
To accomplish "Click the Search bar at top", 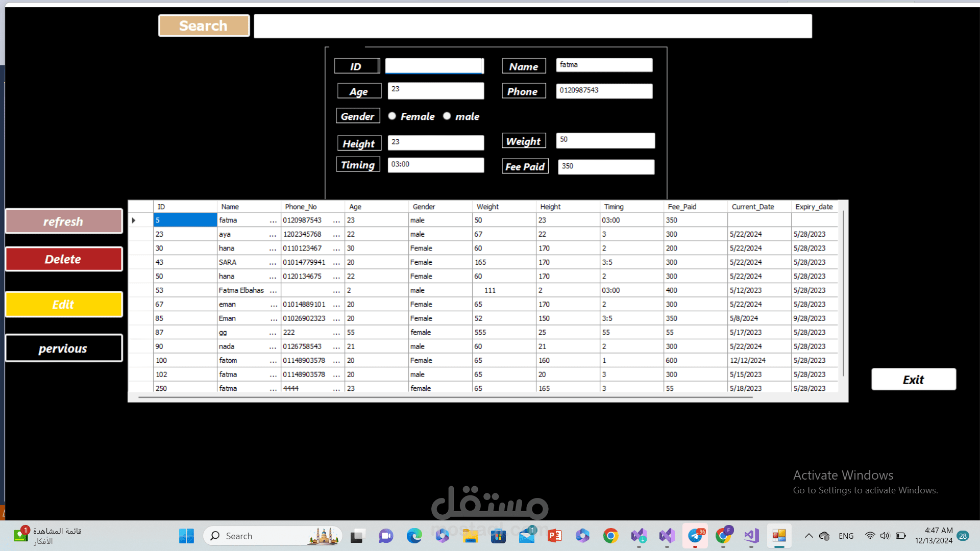I will click(x=533, y=26).
